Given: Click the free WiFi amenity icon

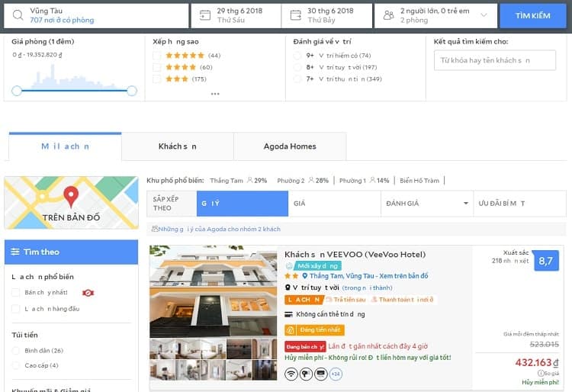Looking at the screenshot, I should click(291, 374).
